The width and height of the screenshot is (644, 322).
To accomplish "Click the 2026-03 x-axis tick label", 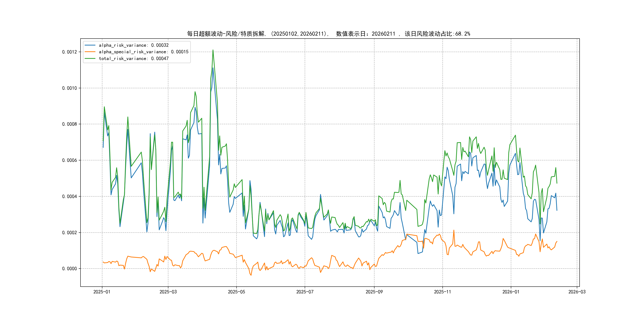I will pos(577,292).
